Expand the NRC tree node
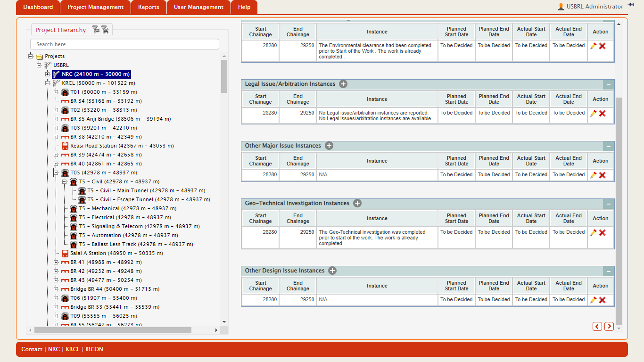The width and height of the screenshot is (644, 362). point(48,74)
